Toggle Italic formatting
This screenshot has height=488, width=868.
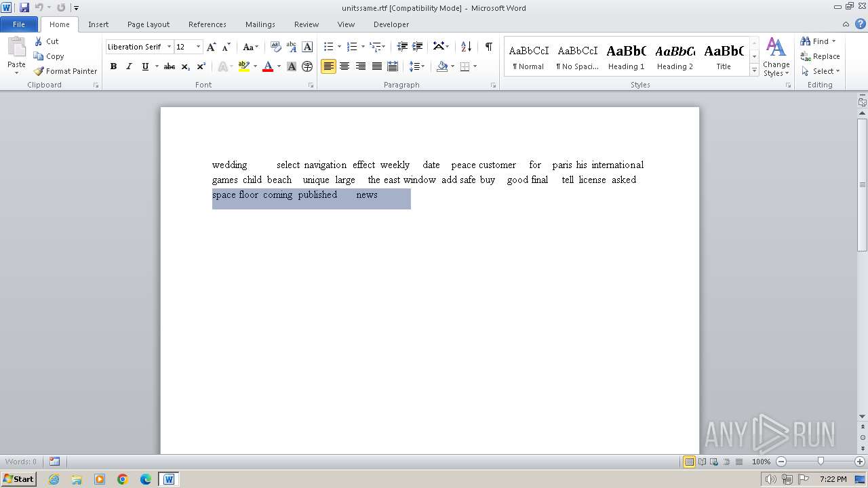129,66
